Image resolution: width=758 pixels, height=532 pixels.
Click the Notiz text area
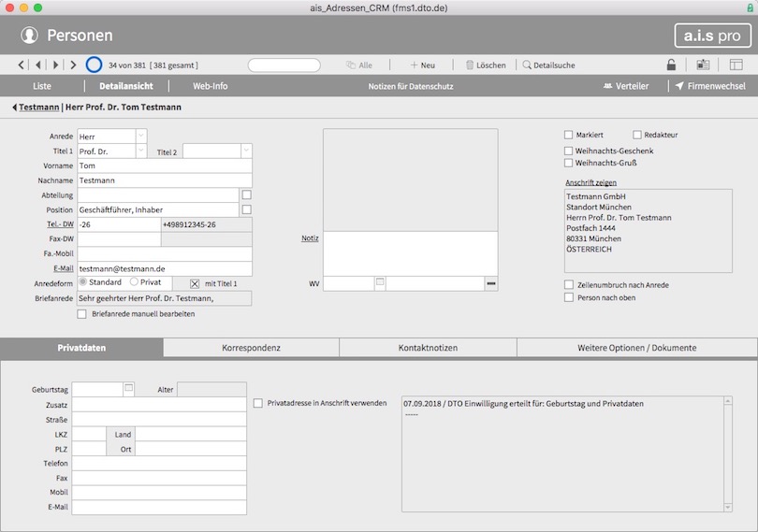411,253
